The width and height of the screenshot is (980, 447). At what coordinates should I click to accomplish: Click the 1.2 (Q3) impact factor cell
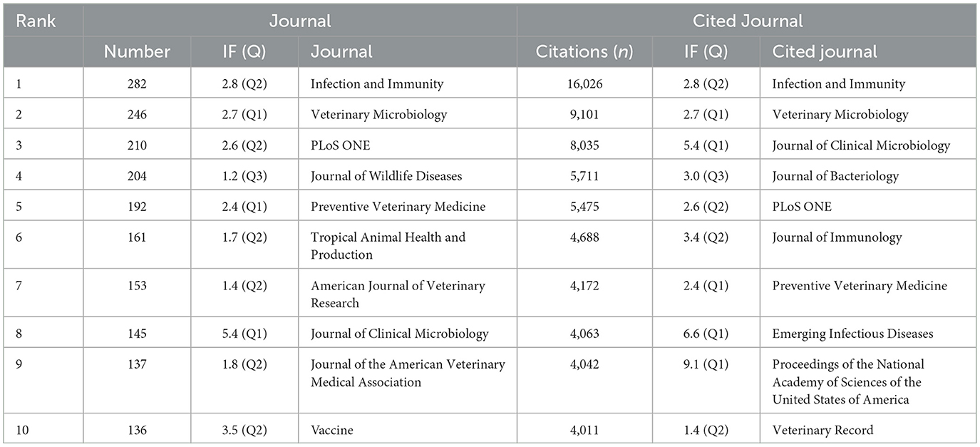click(244, 176)
